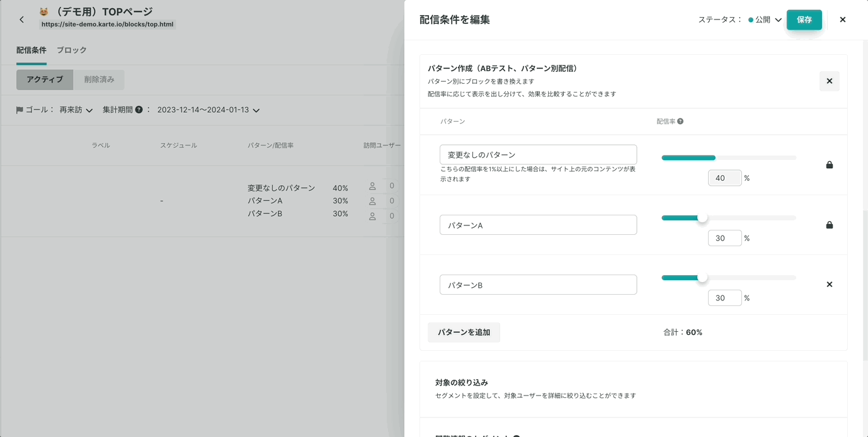Image resolution: width=868 pixels, height=437 pixels.
Task: Open the ゴール 再来訪 dropdown
Action: 76,110
